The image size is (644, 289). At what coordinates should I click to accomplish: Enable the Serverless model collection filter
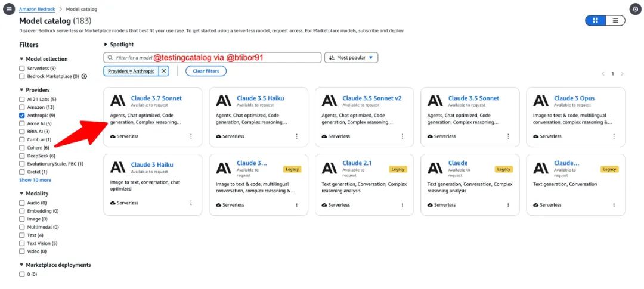pyautogui.click(x=22, y=69)
